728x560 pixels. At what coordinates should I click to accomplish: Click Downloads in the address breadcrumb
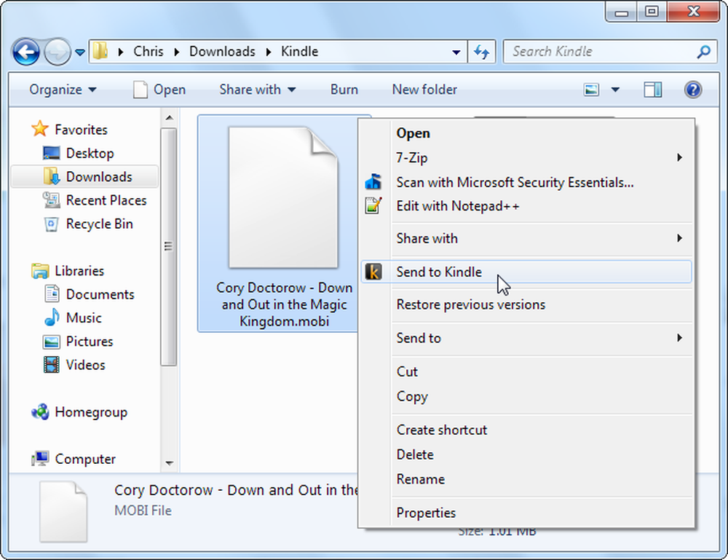click(x=222, y=51)
